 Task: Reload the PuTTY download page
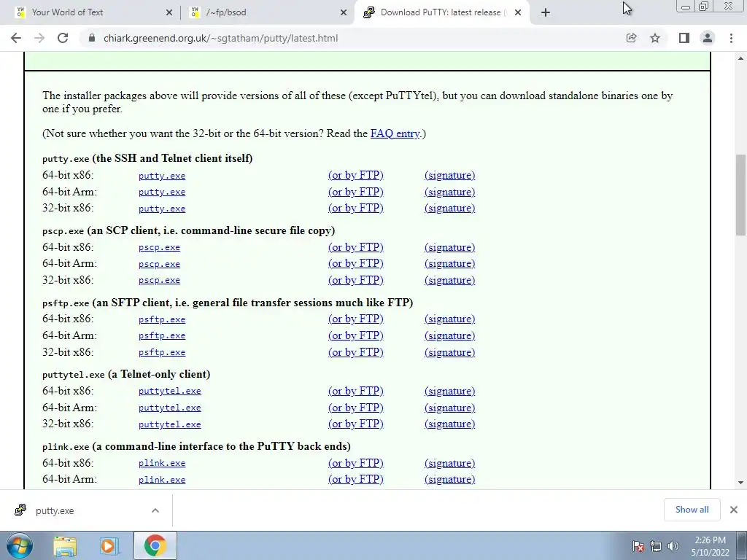point(63,38)
